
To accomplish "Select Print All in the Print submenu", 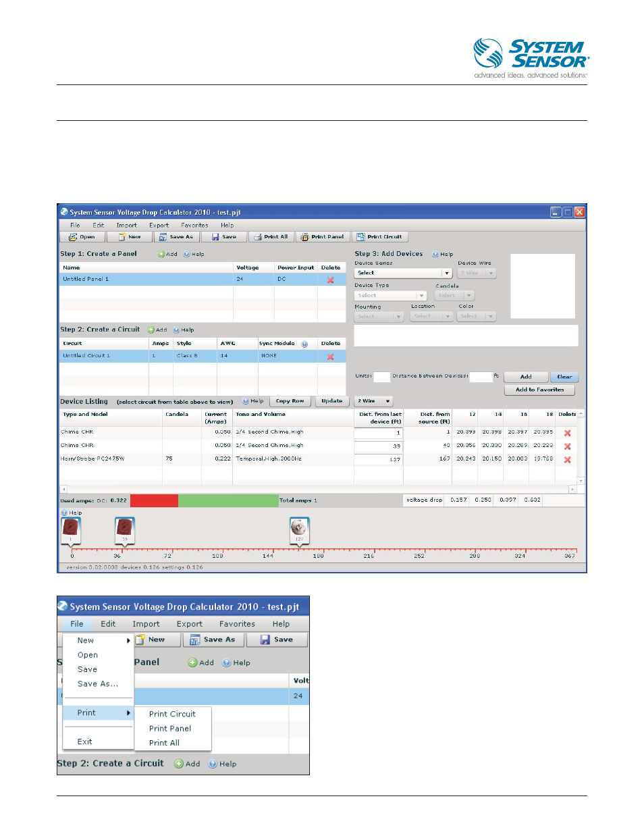I will (164, 743).
